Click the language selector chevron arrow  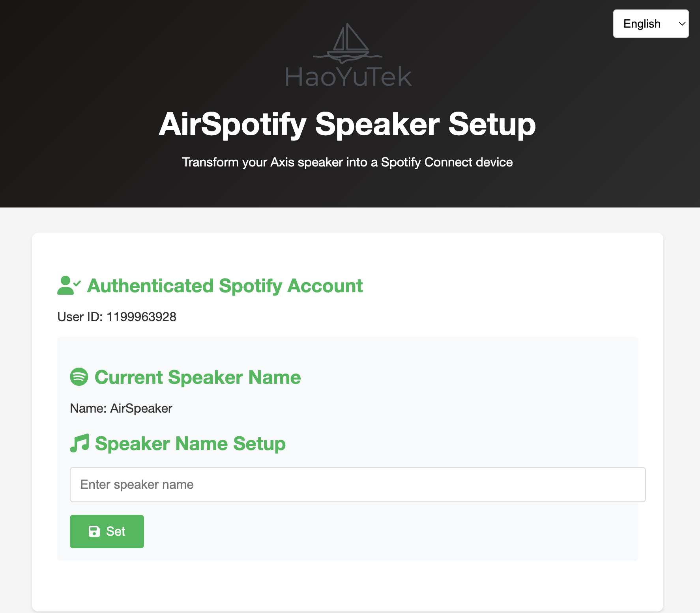coord(682,24)
